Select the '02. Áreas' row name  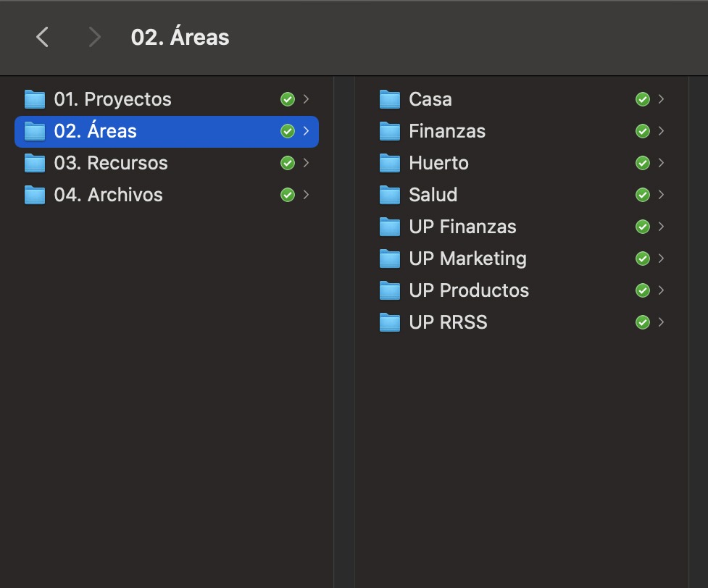tap(95, 130)
